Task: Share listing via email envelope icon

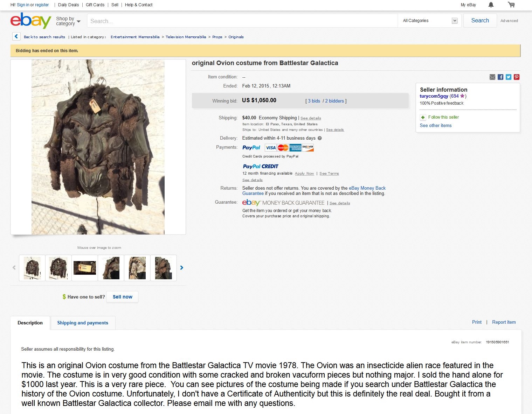Action: (492, 77)
